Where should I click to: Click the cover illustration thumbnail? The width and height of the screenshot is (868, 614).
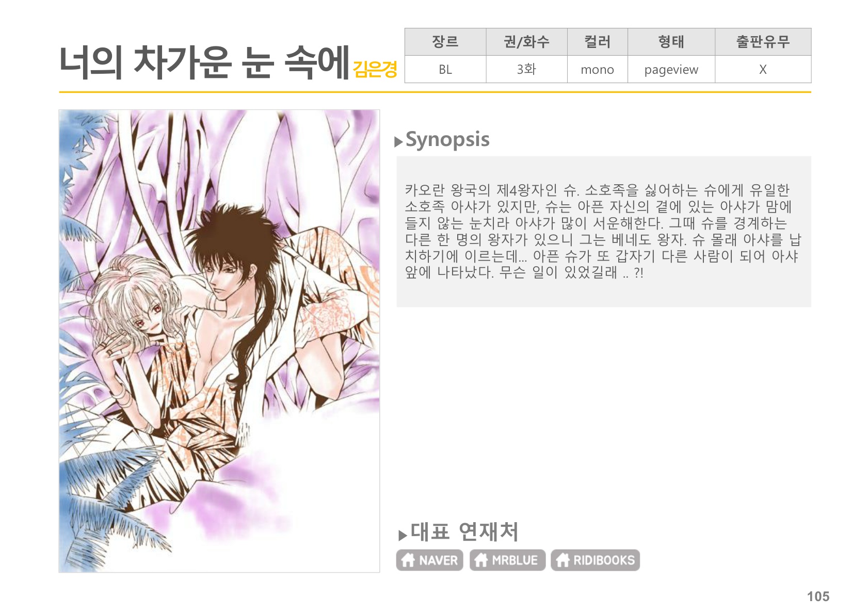pos(219,341)
